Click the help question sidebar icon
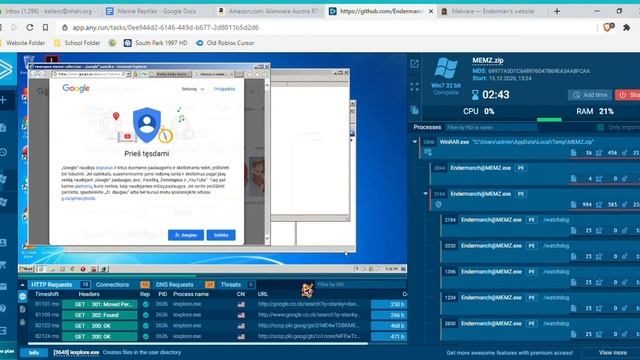The image size is (640, 360). point(3,308)
